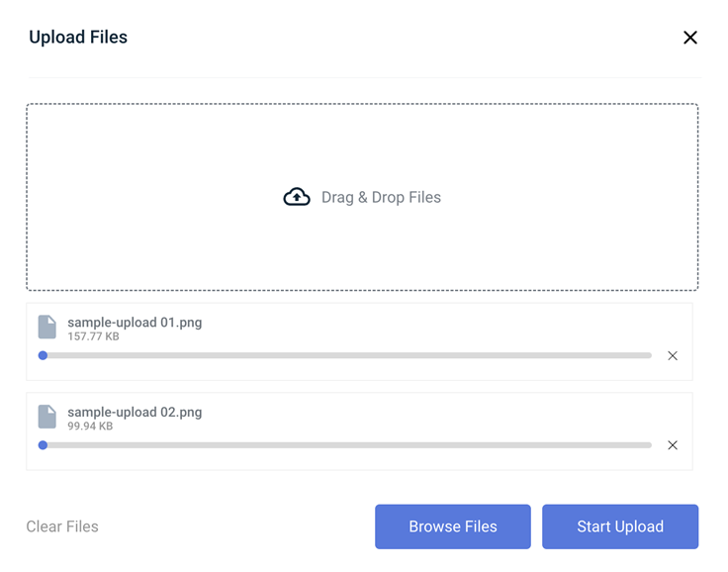The height and width of the screenshot is (572, 728).
Task: Select the sample-upload 02.png file name
Action: (x=135, y=412)
